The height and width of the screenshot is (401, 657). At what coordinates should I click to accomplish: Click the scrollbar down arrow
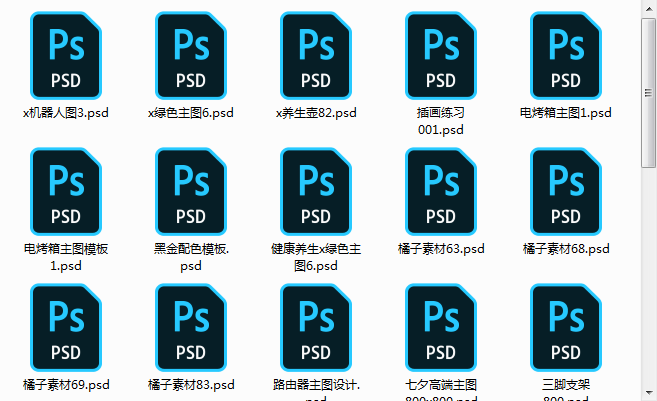(649, 393)
